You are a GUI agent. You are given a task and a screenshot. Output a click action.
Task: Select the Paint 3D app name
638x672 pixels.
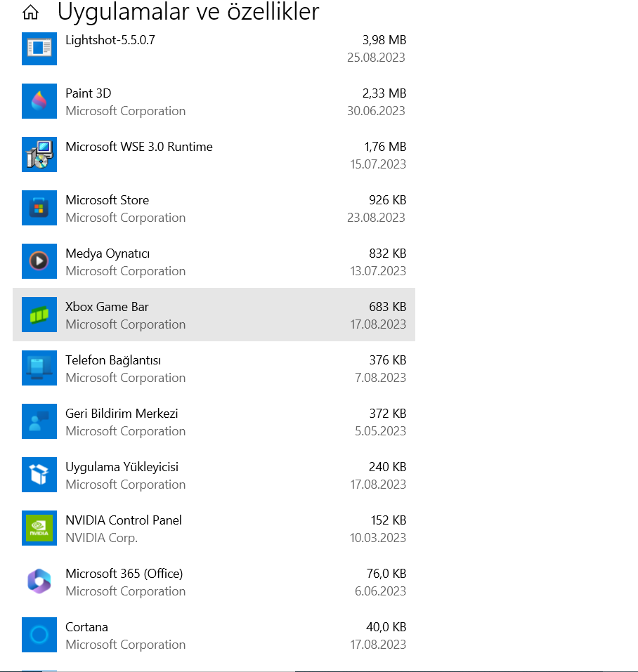[89, 93]
